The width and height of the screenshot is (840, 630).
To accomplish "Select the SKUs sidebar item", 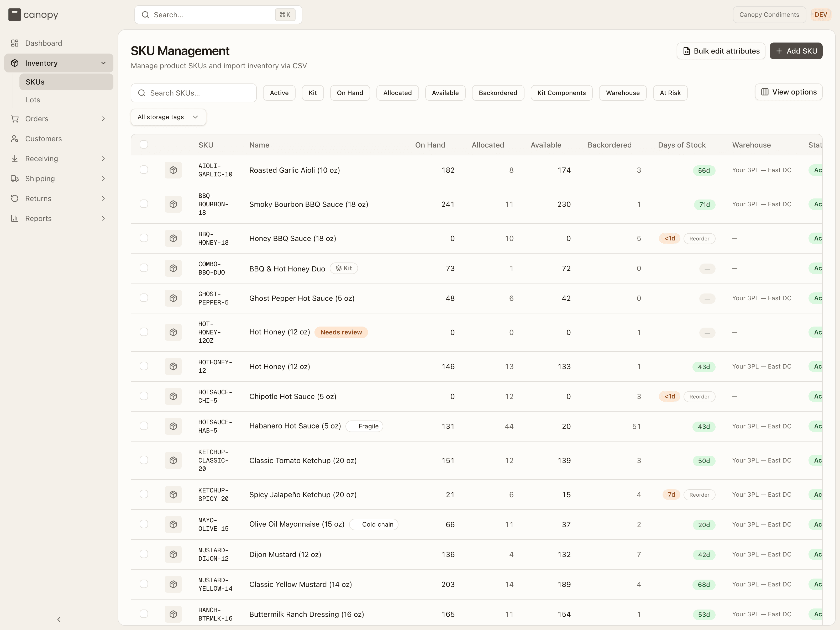I will [66, 82].
